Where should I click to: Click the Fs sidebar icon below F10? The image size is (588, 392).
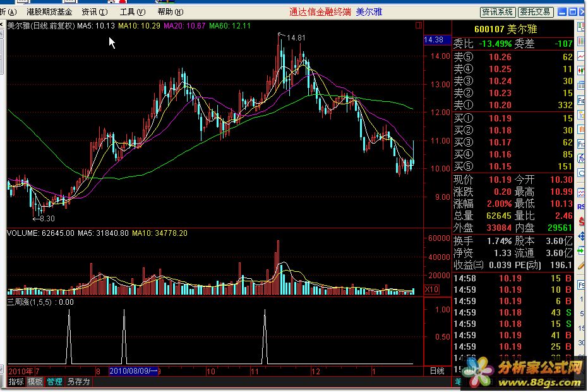coord(581,144)
